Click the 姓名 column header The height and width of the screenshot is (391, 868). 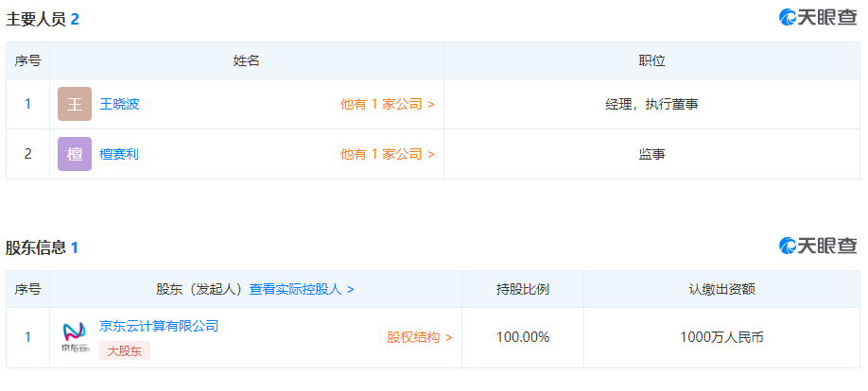tap(247, 60)
